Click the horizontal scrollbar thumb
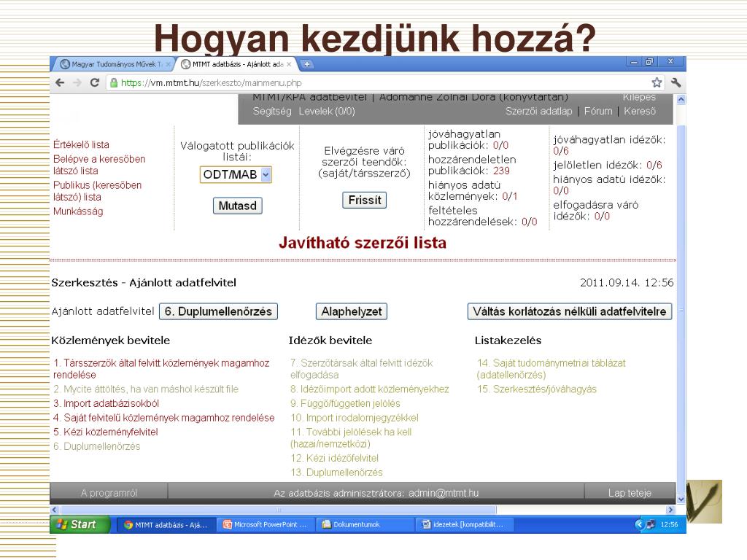Image resolution: width=747 pixels, height=560 pixels. tap(278, 510)
